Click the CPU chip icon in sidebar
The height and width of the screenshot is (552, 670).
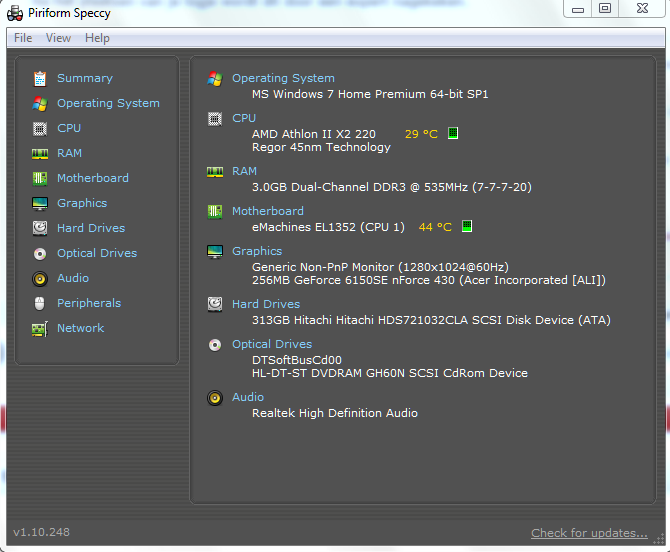coord(40,129)
